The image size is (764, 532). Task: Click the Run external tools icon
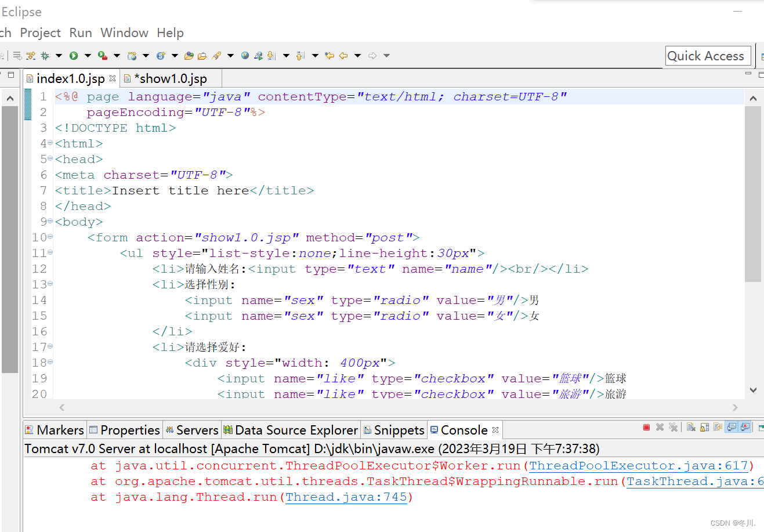point(103,56)
